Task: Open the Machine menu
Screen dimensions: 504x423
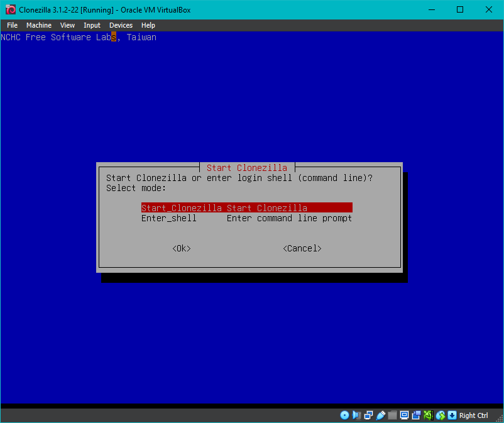Action: pyautogui.click(x=39, y=25)
